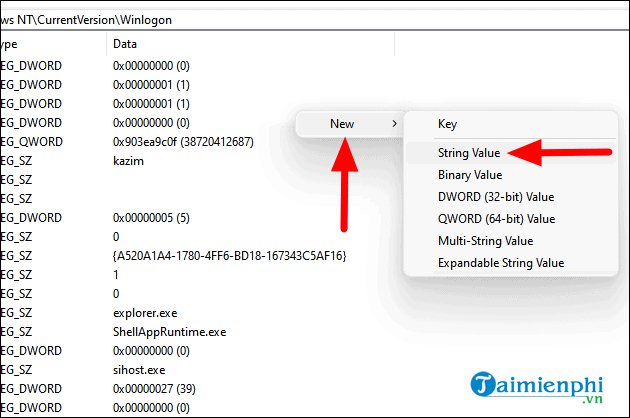Open the New submenu item
The height and width of the screenshot is (418, 630).
[342, 124]
